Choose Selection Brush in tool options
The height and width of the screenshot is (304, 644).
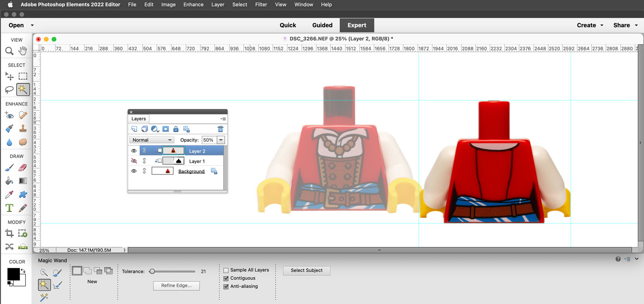(57, 273)
